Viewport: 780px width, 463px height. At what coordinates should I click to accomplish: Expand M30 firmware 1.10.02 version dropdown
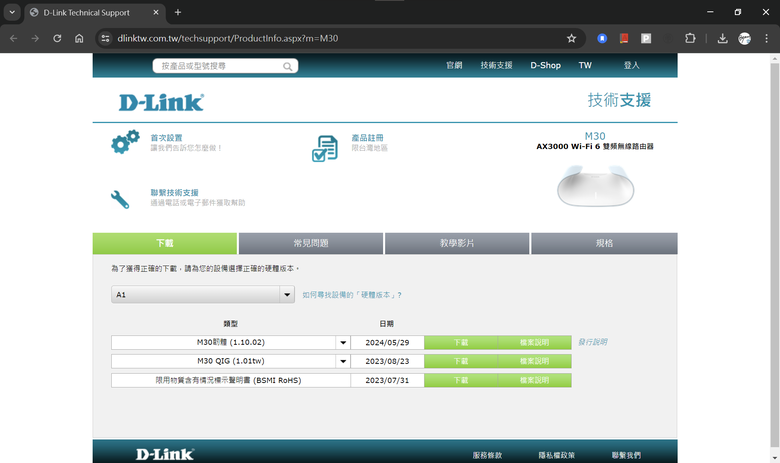[343, 342]
